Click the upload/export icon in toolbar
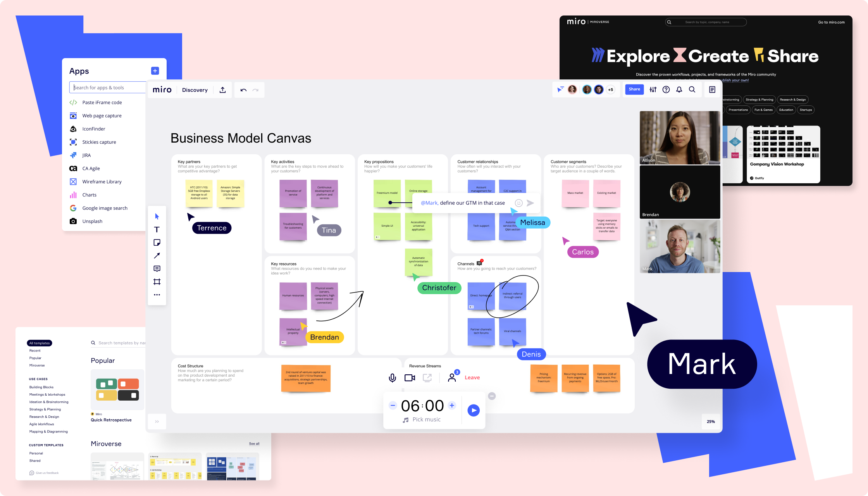The height and width of the screenshot is (496, 868). pyautogui.click(x=222, y=90)
